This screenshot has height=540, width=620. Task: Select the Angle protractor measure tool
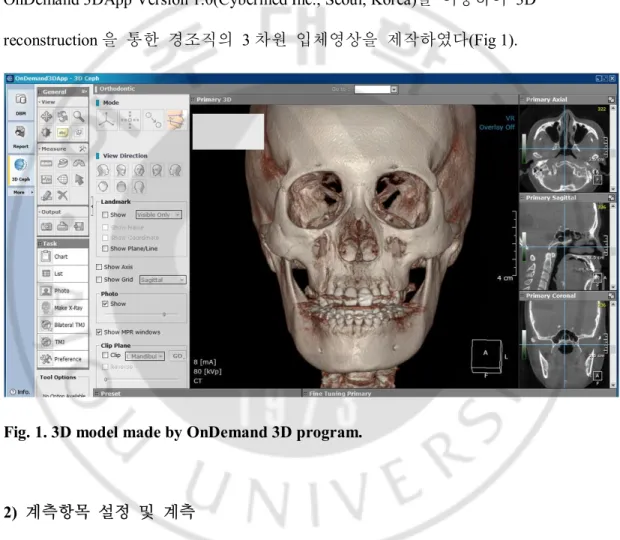79,163
